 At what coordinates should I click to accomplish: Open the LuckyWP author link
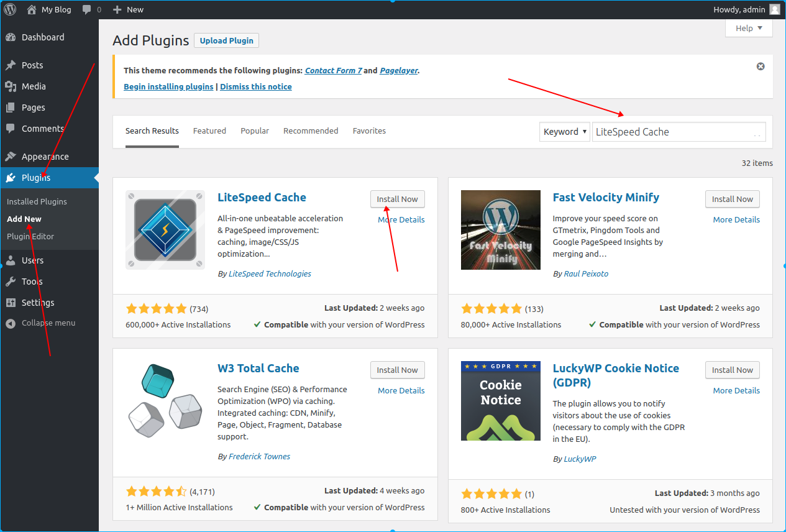tap(581, 459)
